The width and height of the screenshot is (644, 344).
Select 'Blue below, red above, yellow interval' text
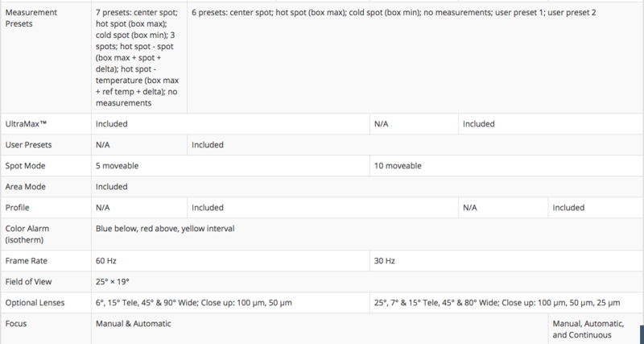pyautogui.click(x=165, y=229)
